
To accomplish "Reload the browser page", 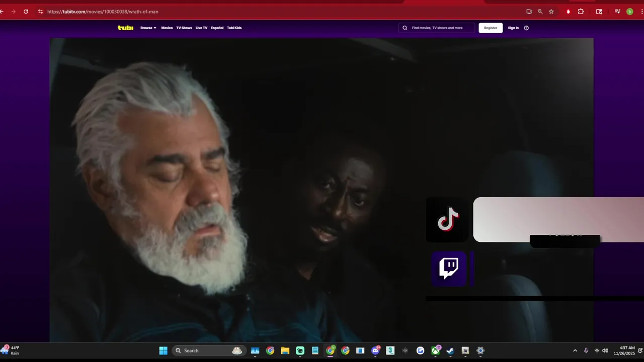I will [x=26, y=12].
